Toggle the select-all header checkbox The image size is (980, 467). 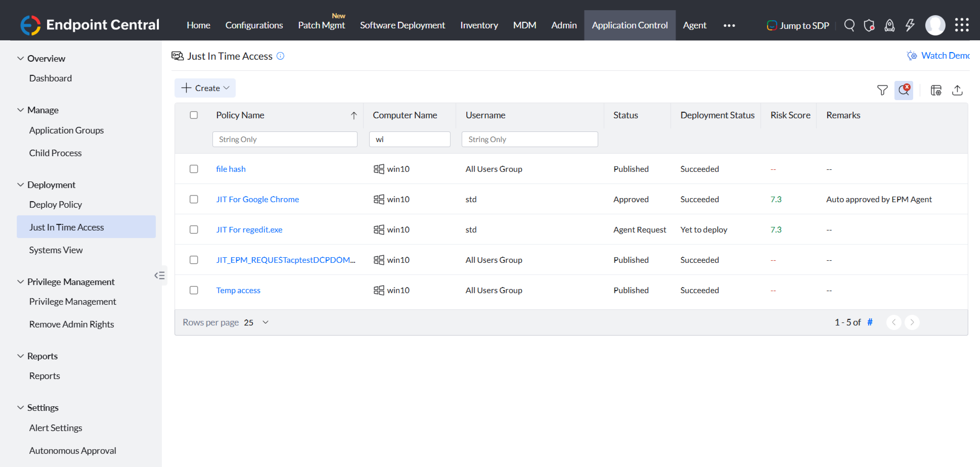coord(194,115)
